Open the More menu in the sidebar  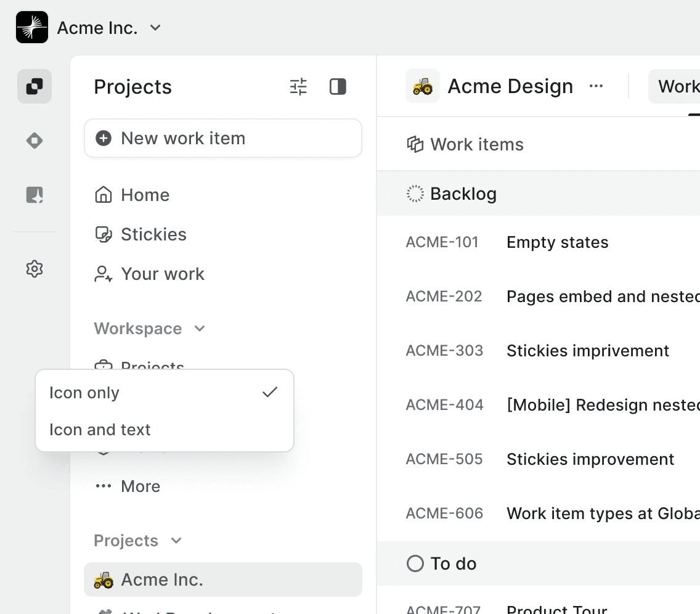click(x=140, y=486)
